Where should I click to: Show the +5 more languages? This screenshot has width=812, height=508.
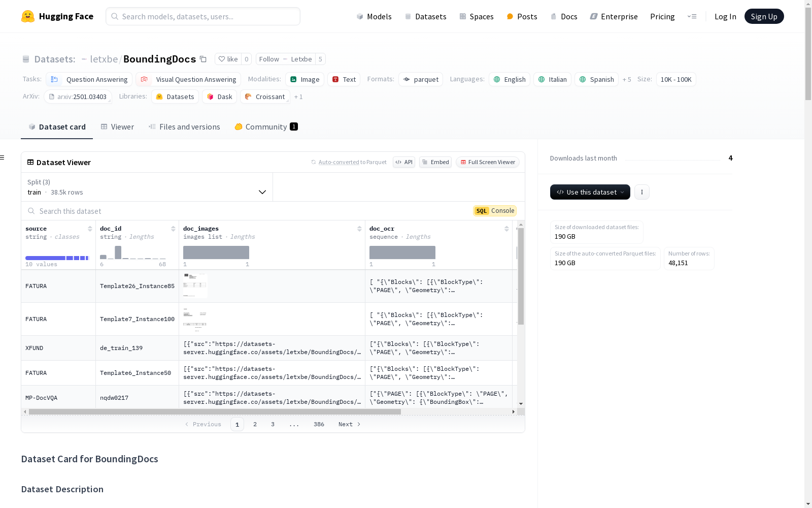click(627, 79)
